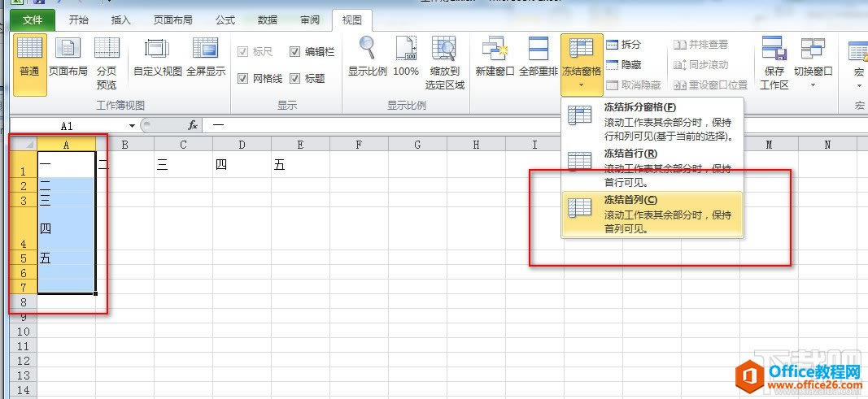This screenshot has width=868, height=399.
Task: Select column F header
Action: pyautogui.click(x=360, y=145)
